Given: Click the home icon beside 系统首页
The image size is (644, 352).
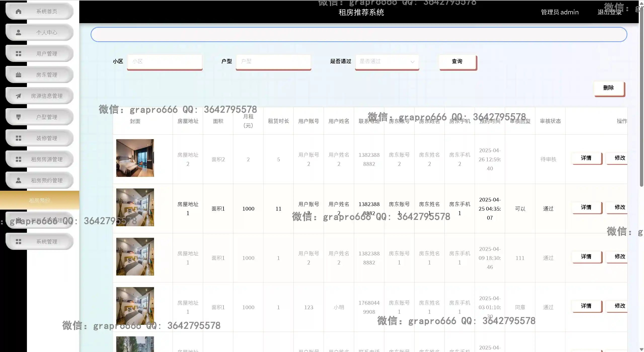Looking at the screenshot, I should [18, 11].
